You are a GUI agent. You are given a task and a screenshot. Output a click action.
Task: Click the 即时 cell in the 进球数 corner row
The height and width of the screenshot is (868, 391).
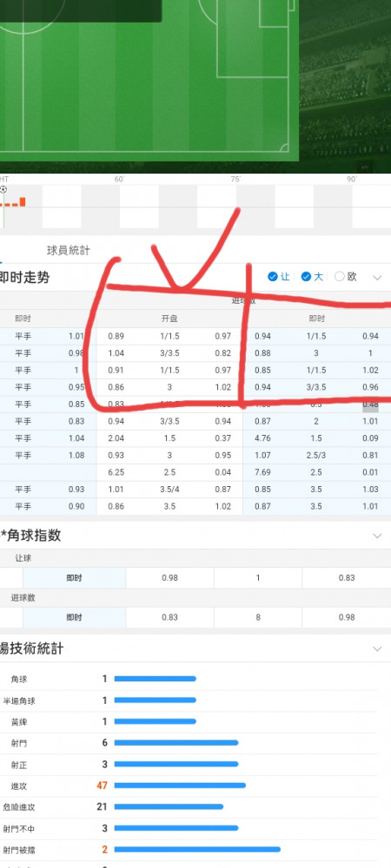pos(74,617)
